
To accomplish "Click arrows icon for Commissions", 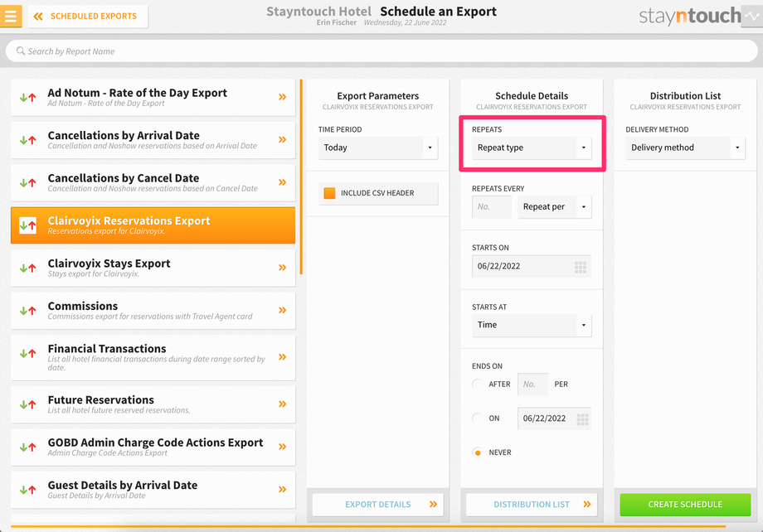I will pos(27,311).
